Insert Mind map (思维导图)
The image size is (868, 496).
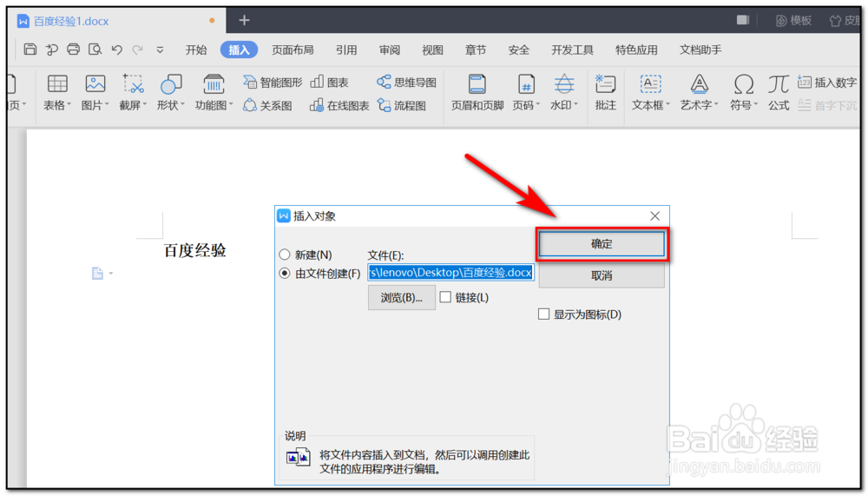[x=407, y=83]
